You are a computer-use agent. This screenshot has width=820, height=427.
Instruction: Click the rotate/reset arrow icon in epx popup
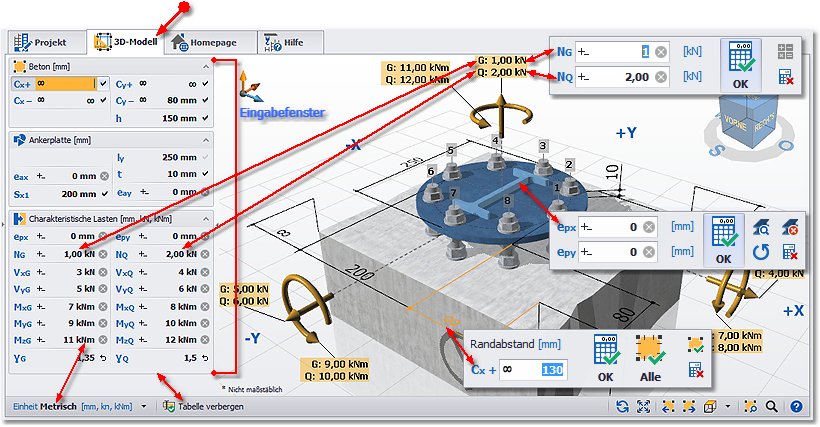click(x=761, y=252)
